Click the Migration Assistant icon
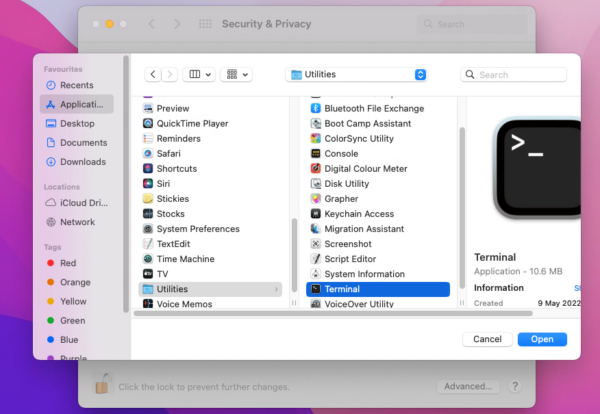 (x=315, y=228)
